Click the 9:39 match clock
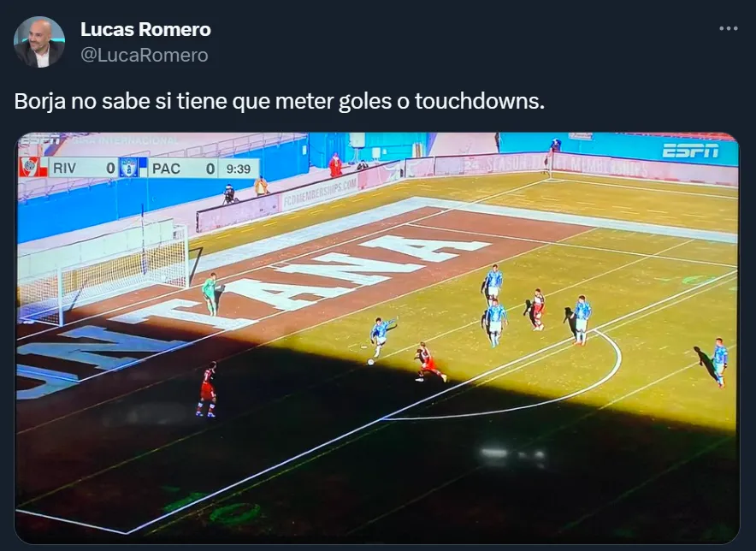Viewport: 756px width, 551px height. 239,169
